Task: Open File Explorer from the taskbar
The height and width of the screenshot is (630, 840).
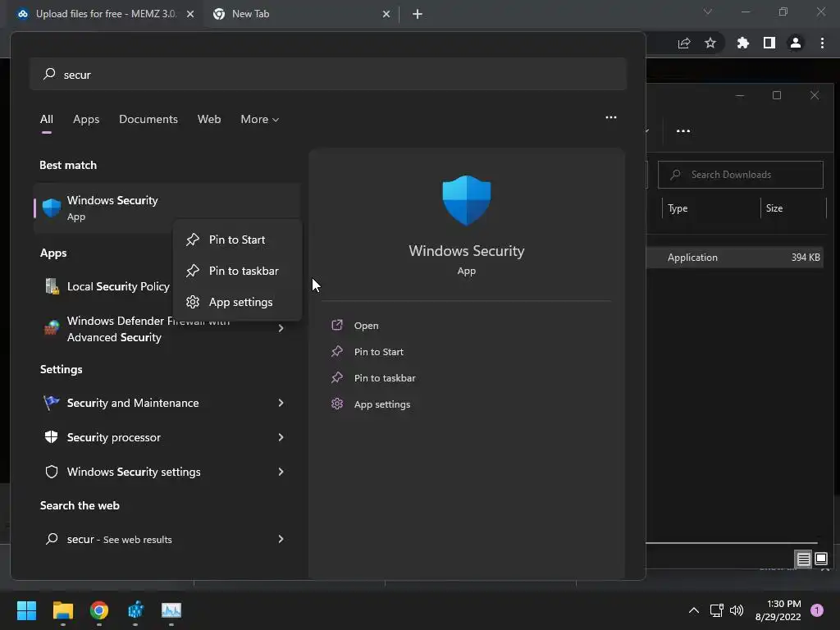Action: point(62,610)
